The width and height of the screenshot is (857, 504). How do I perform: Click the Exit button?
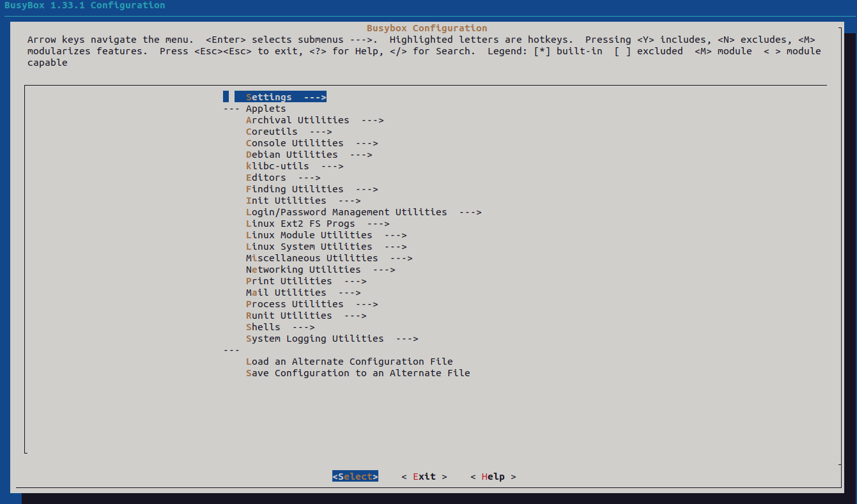click(424, 477)
